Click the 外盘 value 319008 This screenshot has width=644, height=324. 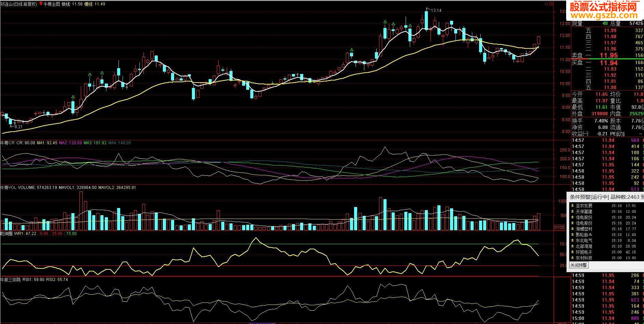(x=599, y=114)
